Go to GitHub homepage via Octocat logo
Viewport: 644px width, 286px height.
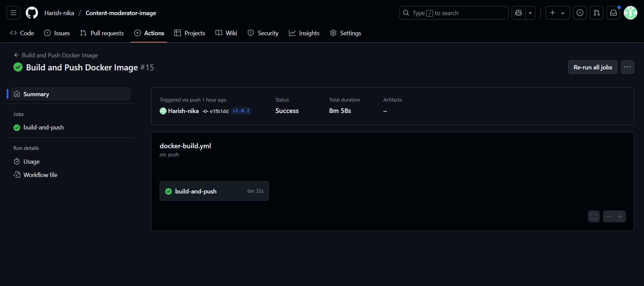(32, 13)
